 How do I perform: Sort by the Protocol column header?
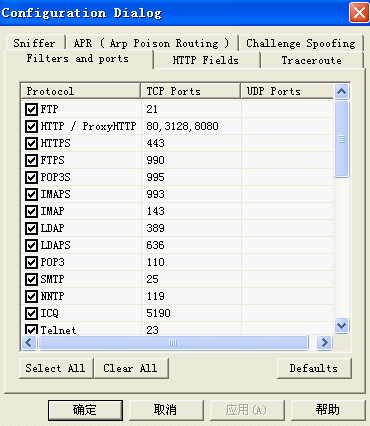pos(81,91)
